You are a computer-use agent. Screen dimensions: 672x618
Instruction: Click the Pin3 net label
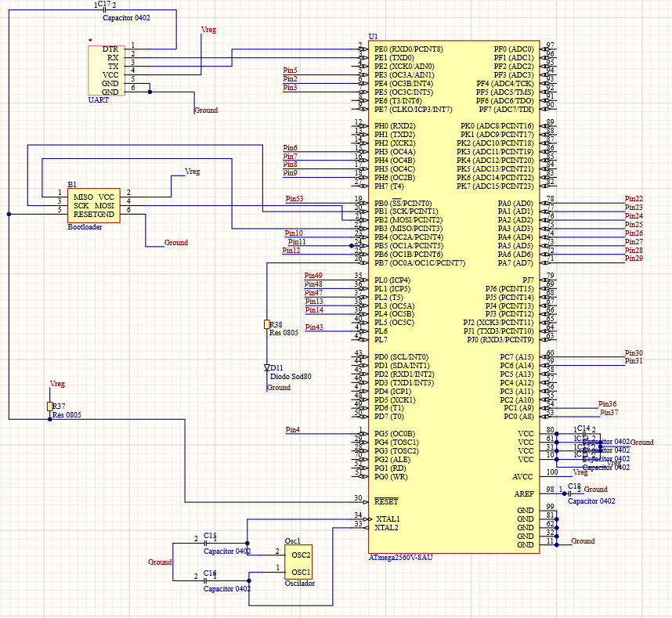290,88
